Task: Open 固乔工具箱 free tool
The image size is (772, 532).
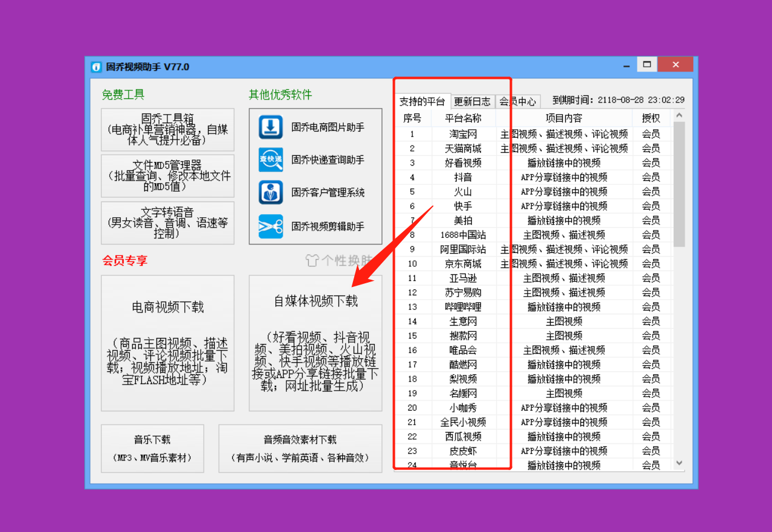Action: 167,130
